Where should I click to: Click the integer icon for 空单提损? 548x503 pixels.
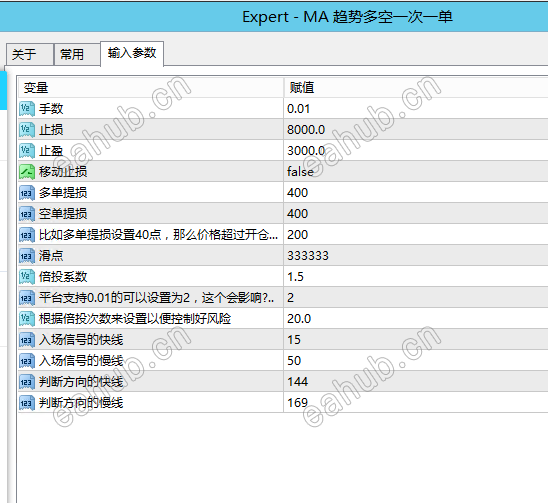pyautogui.click(x=27, y=214)
